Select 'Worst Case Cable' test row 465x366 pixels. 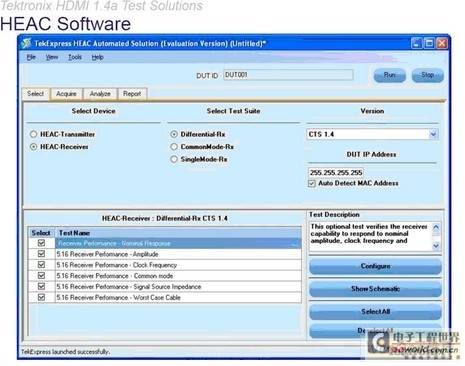point(178,297)
